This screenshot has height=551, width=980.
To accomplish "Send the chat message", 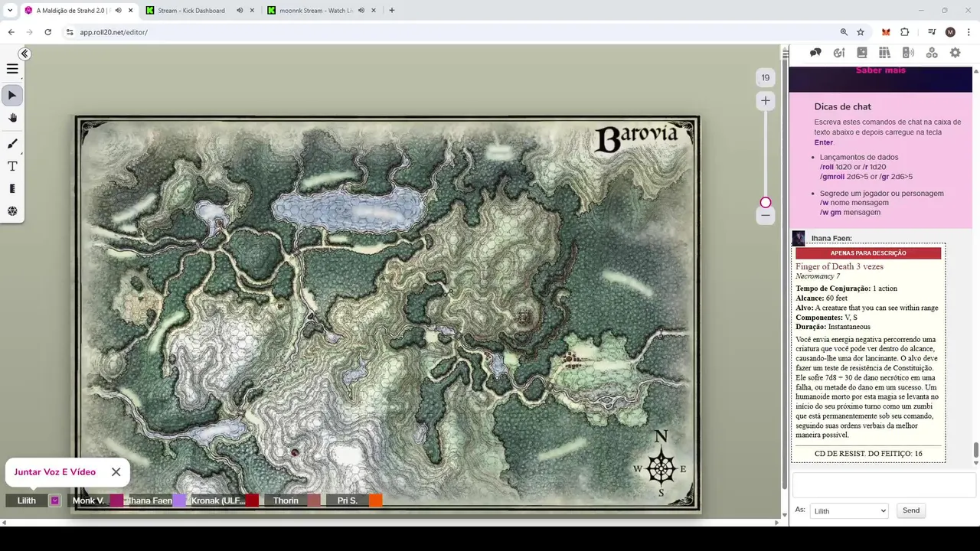I will [910, 510].
